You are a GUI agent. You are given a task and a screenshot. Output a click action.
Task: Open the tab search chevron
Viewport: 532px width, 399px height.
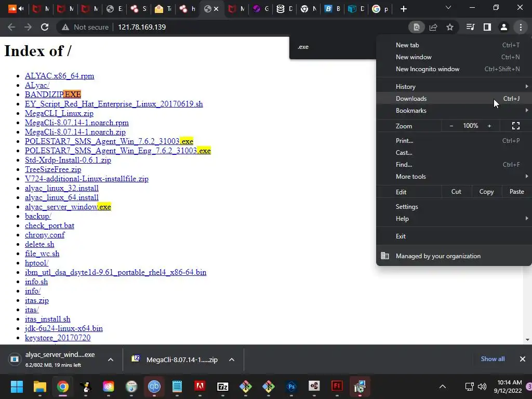(x=448, y=7)
